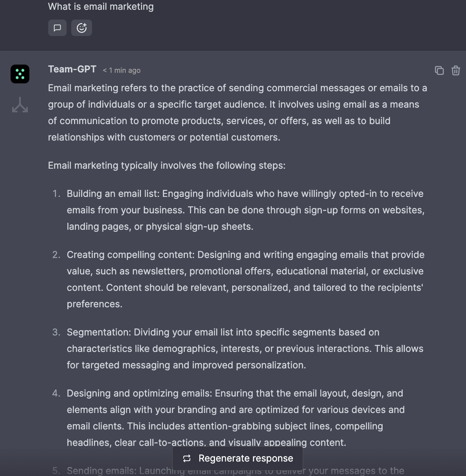Click the number 3 list marker
The width and height of the screenshot is (466, 476).
(56, 332)
